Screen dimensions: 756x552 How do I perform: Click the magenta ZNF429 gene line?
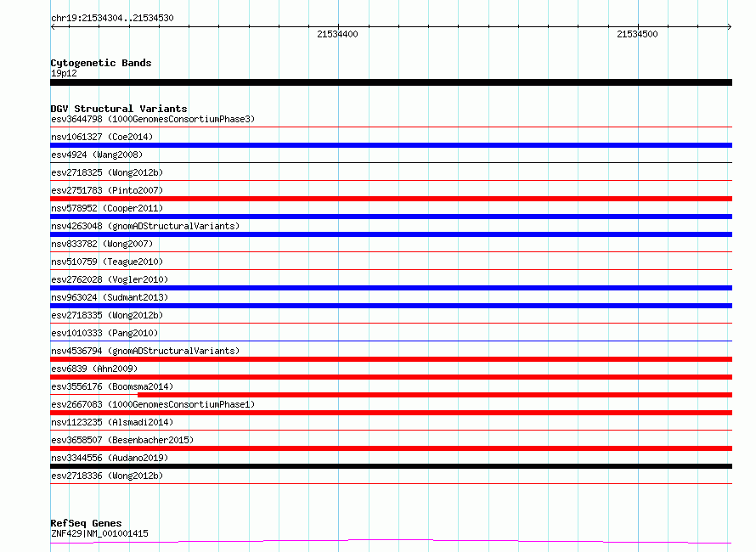[391, 542]
